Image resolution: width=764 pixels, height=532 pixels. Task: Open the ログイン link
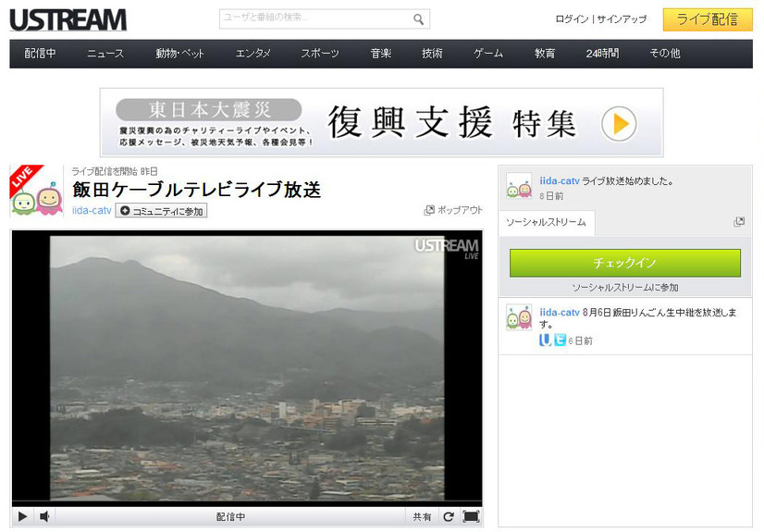(572, 19)
